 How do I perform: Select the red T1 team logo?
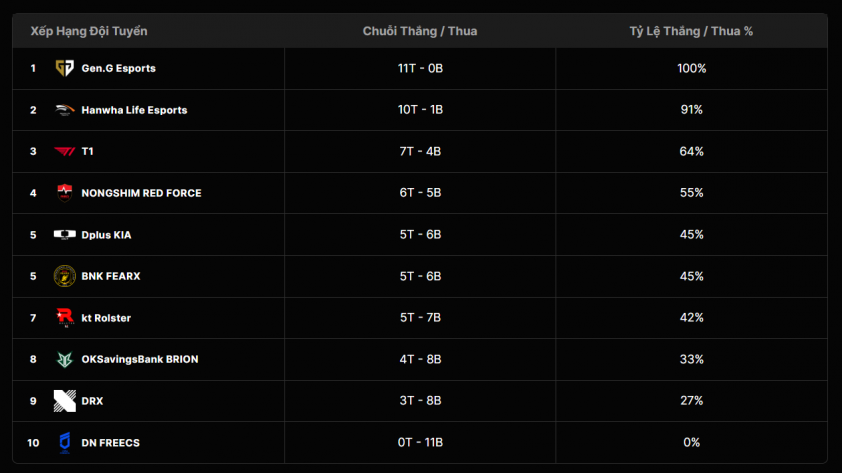(64, 151)
